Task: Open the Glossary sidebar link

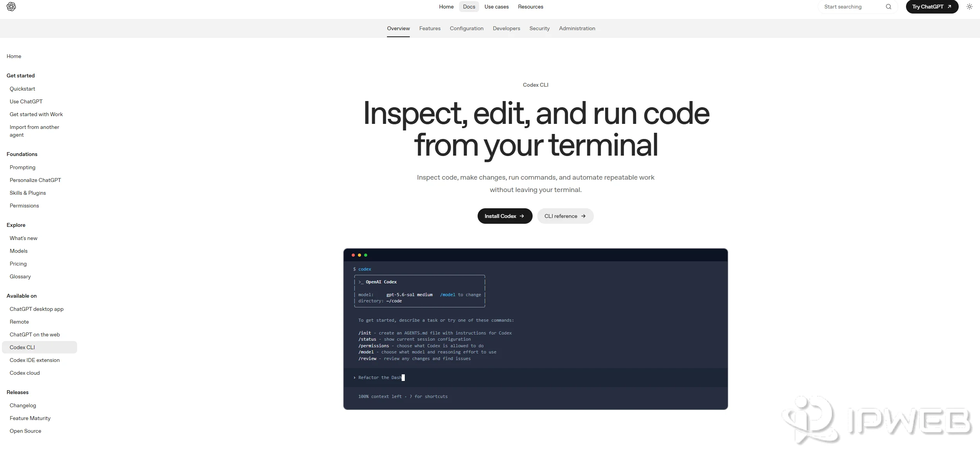Action: pyautogui.click(x=20, y=276)
